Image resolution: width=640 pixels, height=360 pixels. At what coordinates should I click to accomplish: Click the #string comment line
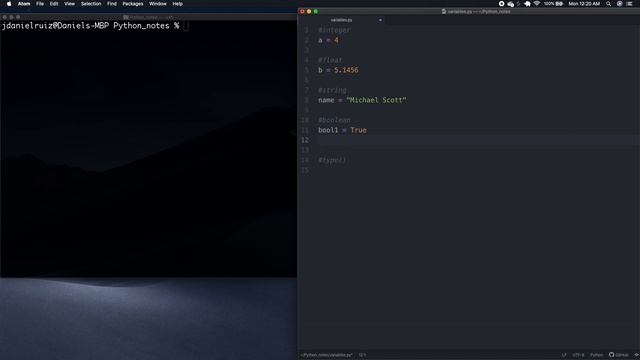[x=332, y=90]
